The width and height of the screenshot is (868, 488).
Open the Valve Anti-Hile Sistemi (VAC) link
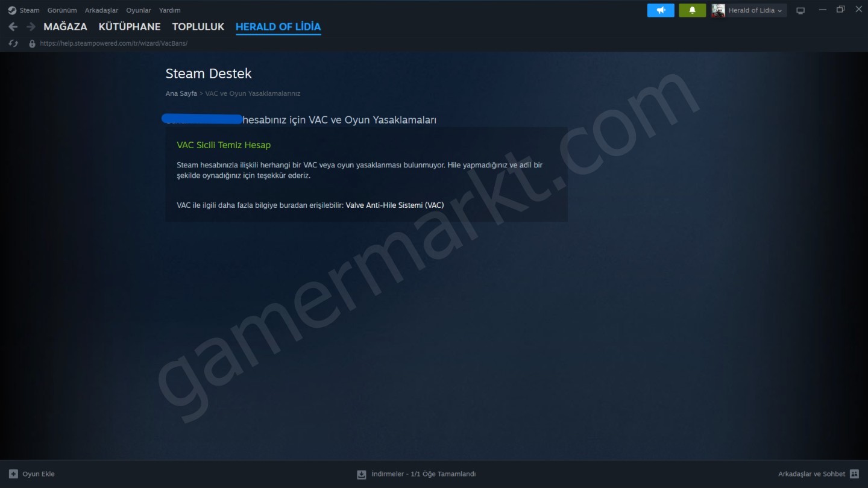point(395,205)
